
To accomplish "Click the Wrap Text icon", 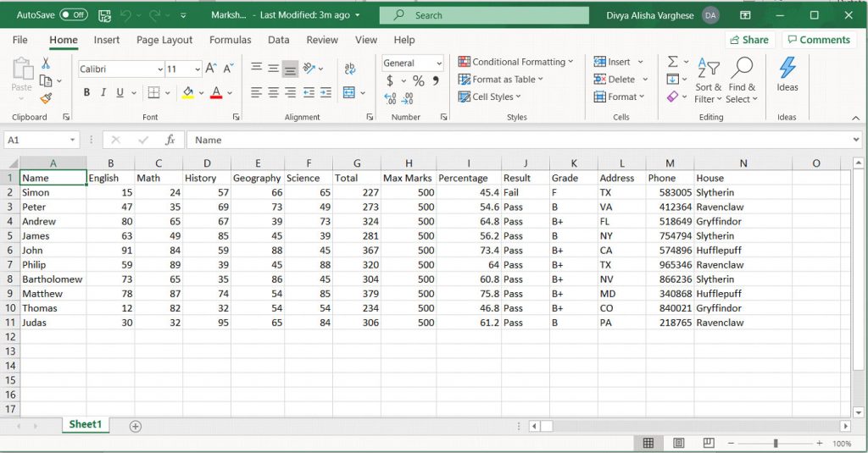I will (350, 69).
